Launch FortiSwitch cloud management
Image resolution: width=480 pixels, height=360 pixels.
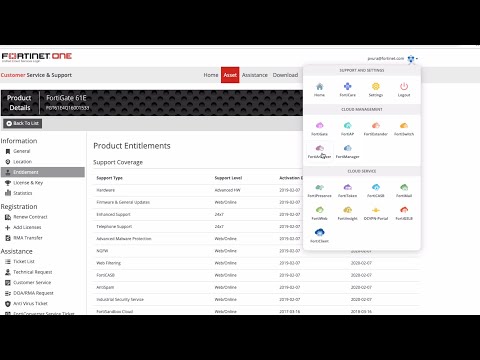[404, 129]
